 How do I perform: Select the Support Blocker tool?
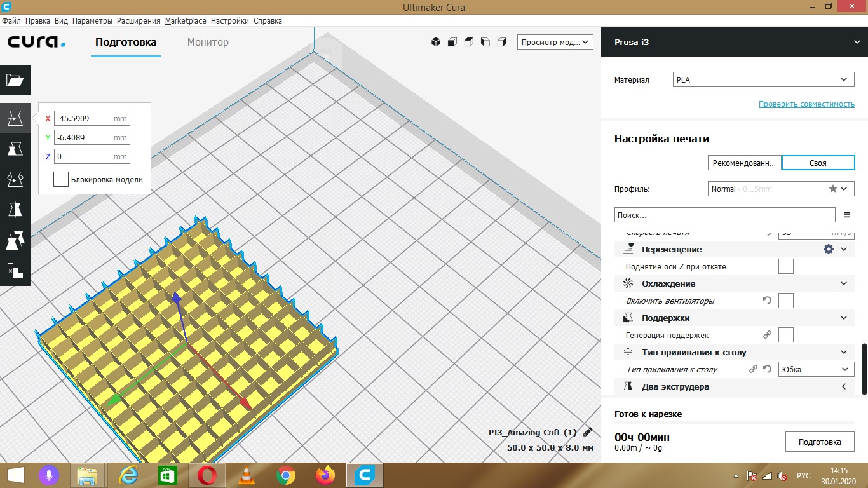15,271
